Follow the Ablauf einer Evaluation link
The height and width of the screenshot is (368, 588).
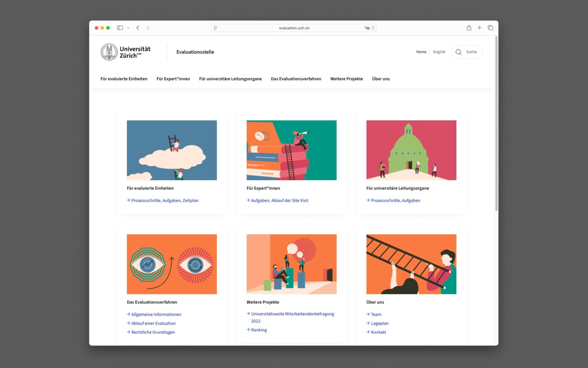click(153, 323)
